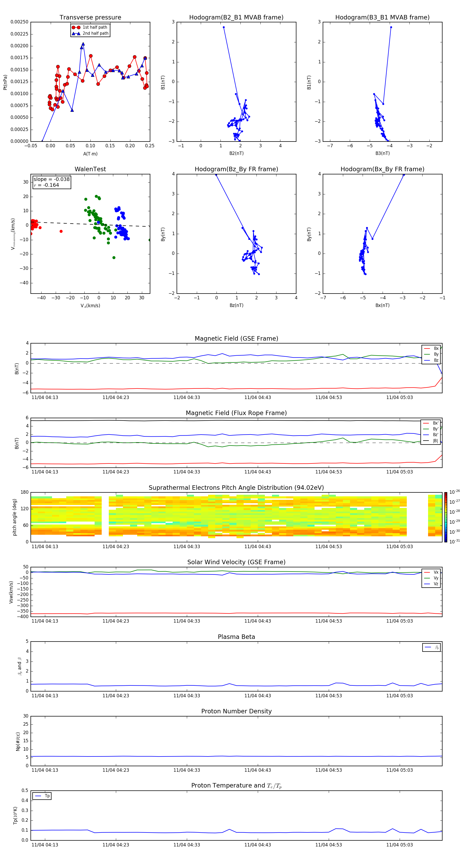This screenshot has width=473, height=868.
Task: Click the lowest green point in WalenTest plot
Action: pos(114,258)
